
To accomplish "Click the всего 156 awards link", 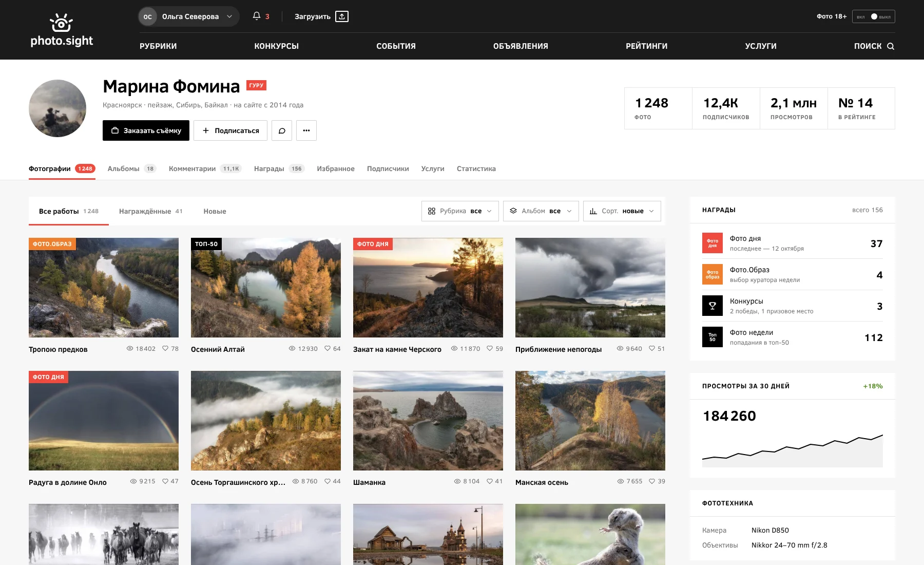I will [868, 210].
